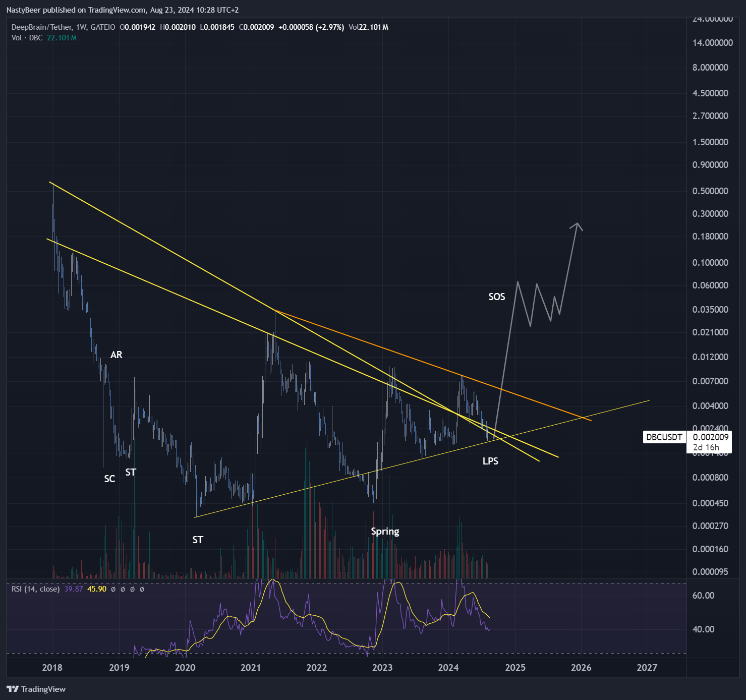
Task: Click the 4.500000 price axis label
Action: click(711, 93)
